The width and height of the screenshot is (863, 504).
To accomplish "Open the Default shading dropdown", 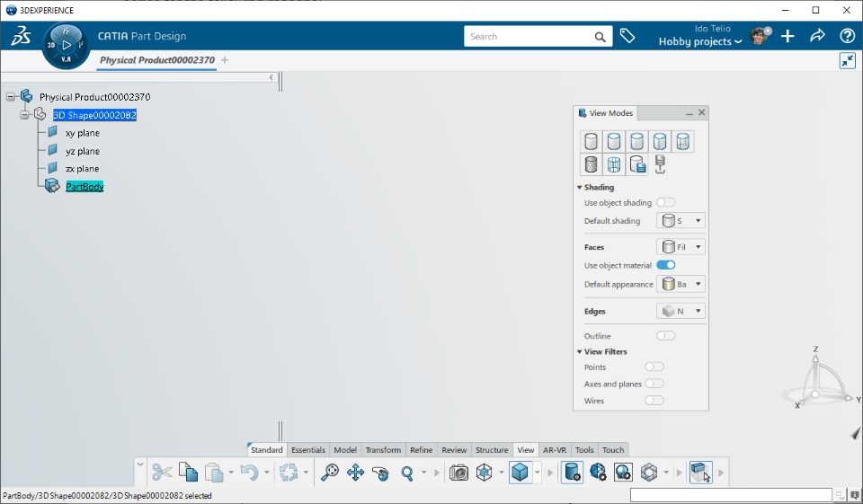I will point(681,221).
